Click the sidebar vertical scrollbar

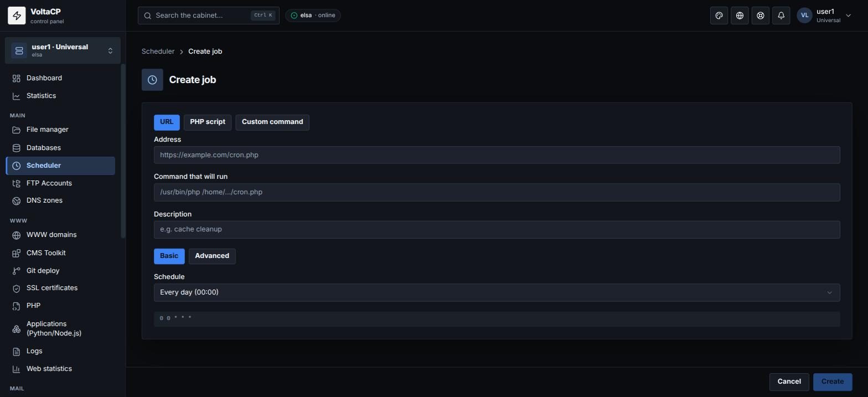pos(123,151)
